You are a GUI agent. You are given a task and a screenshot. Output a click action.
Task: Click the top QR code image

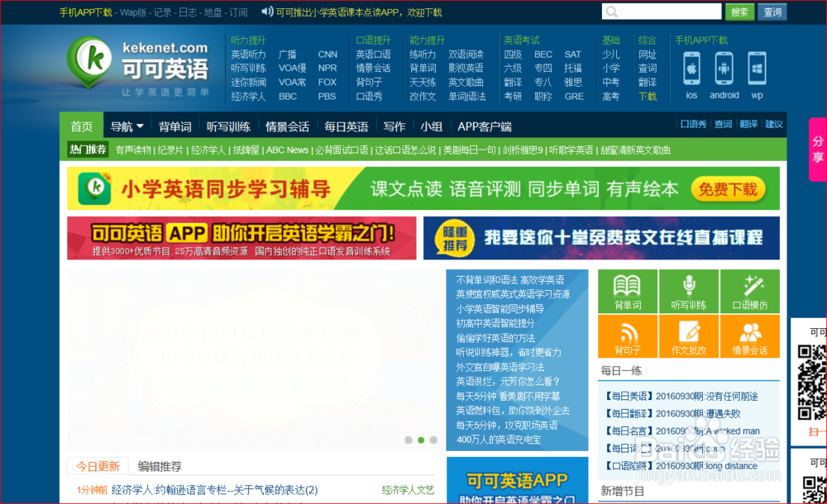click(812, 382)
